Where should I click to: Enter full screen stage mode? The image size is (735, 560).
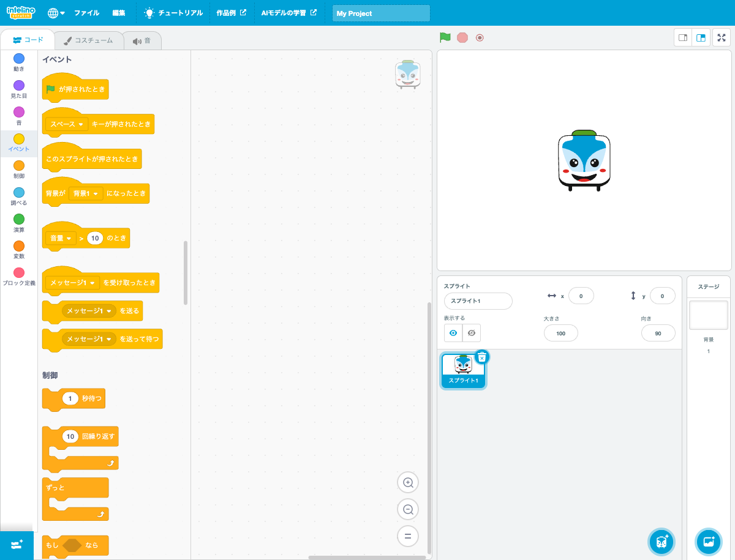tap(722, 38)
